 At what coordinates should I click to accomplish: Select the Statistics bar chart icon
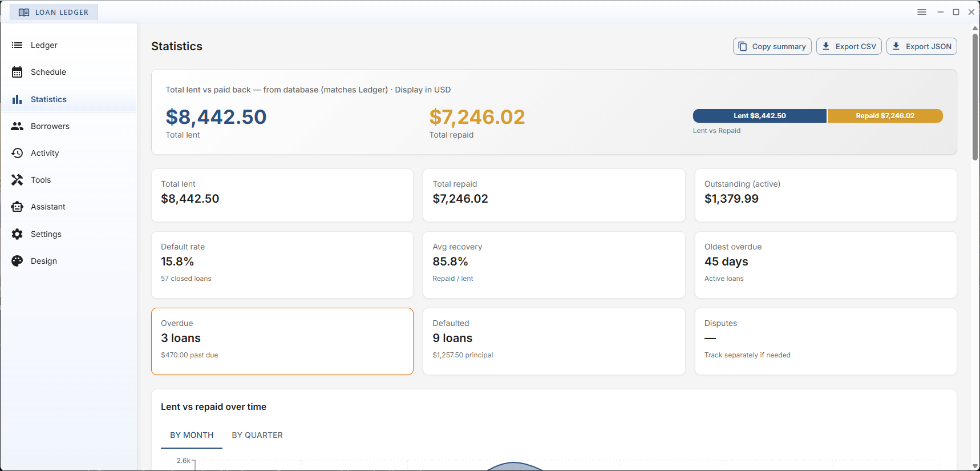[17, 99]
